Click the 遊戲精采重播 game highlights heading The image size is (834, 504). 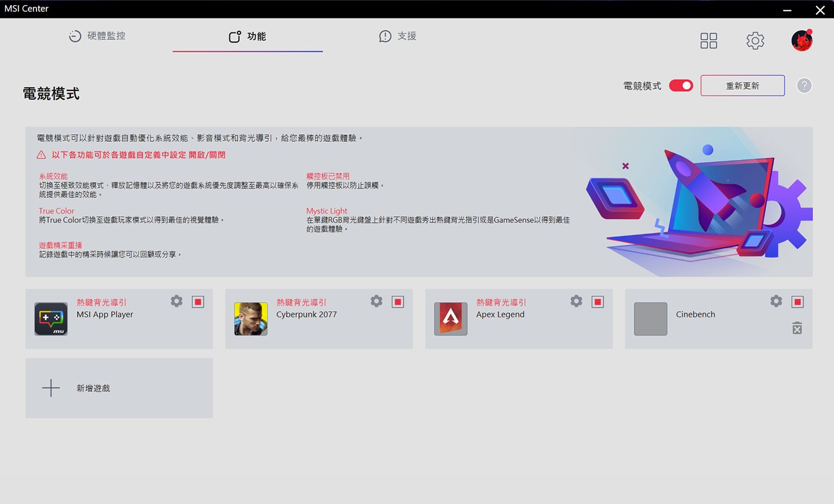pyautogui.click(x=60, y=245)
